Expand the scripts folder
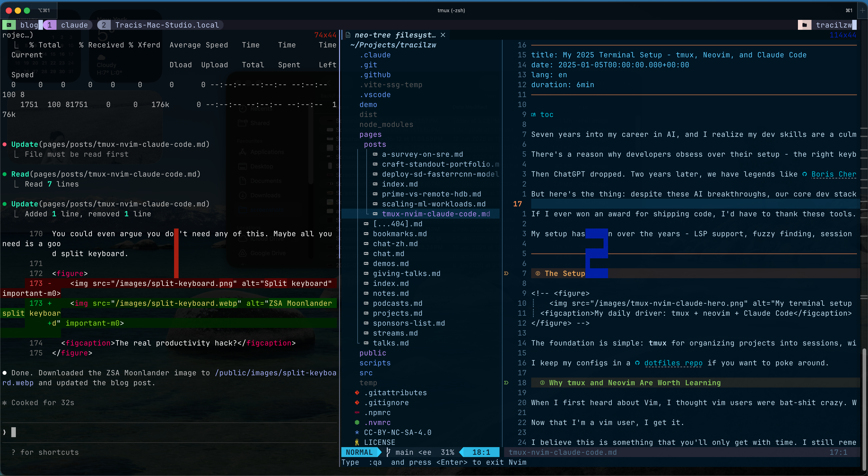 (x=375, y=363)
